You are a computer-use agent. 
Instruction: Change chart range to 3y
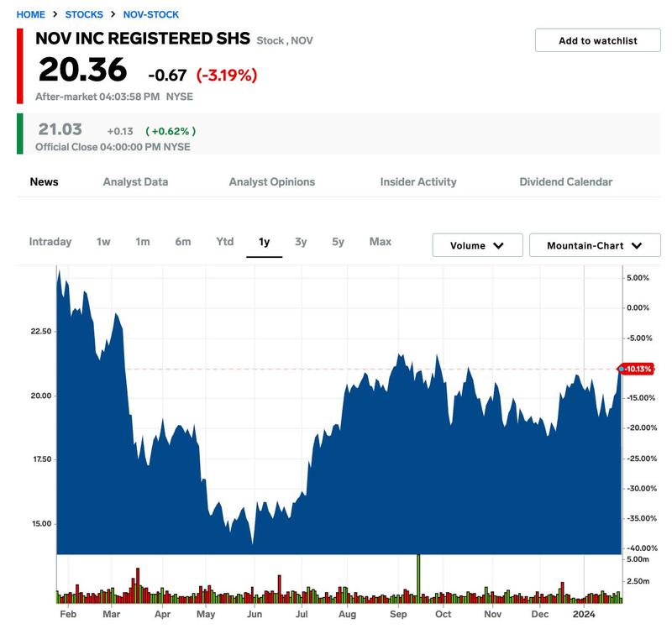coord(301,242)
